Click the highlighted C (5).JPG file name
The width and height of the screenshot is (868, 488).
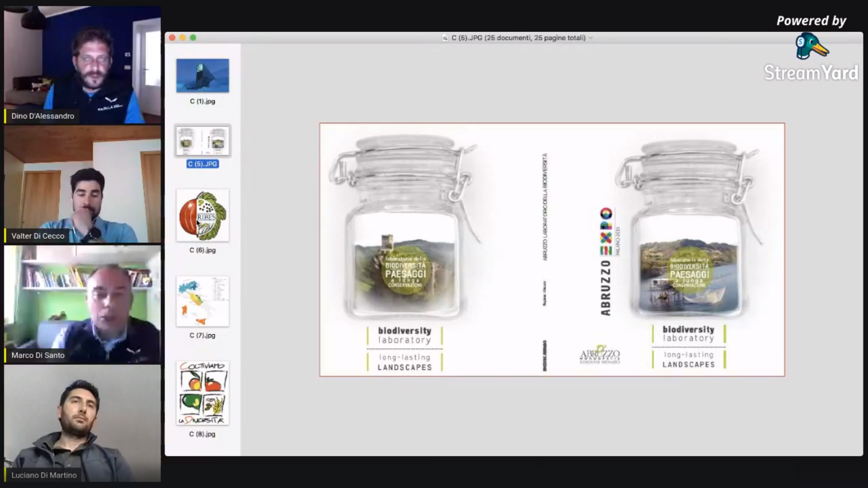click(203, 164)
